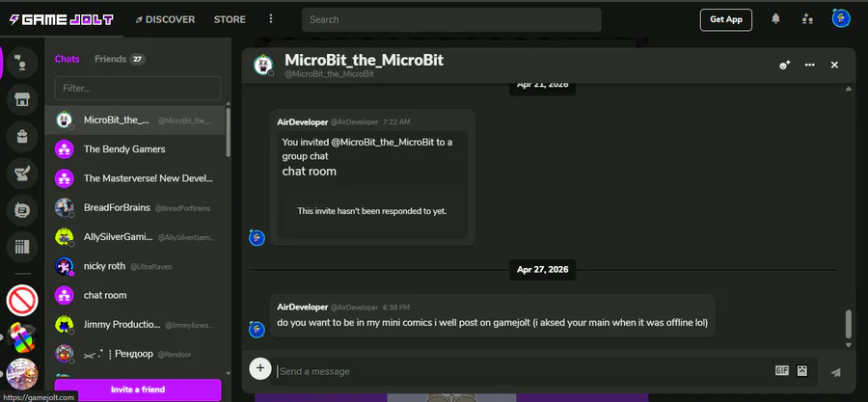The width and height of the screenshot is (868, 402).
Task: Click AirDeveloper avatar beside invite message
Action: [257, 238]
